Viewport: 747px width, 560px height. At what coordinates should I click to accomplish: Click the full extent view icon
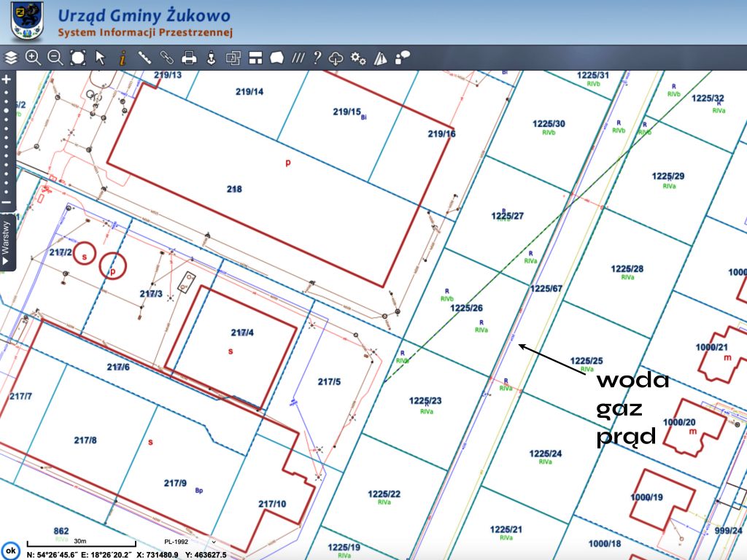click(x=78, y=58)
